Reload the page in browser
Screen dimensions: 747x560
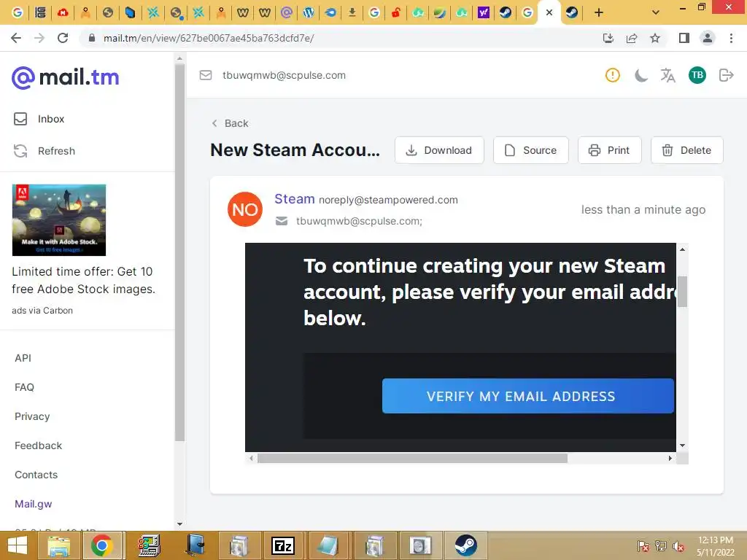point(63,38)
